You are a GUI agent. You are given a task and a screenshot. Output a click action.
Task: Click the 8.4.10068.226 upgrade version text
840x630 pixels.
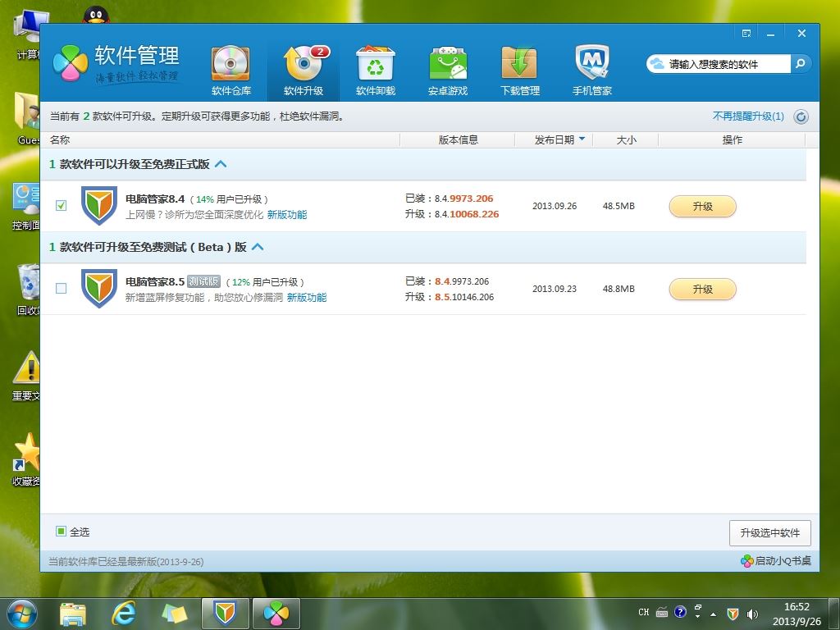point(467,214)
